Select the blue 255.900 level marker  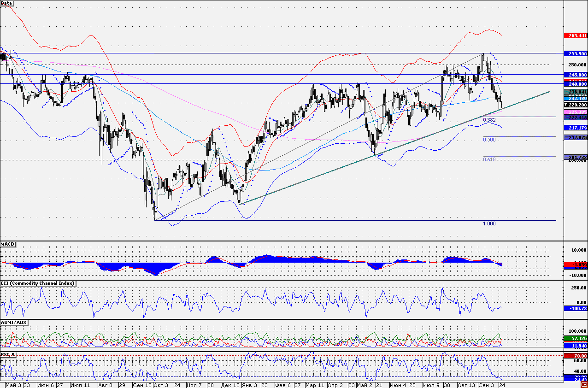tap(576, 53)
